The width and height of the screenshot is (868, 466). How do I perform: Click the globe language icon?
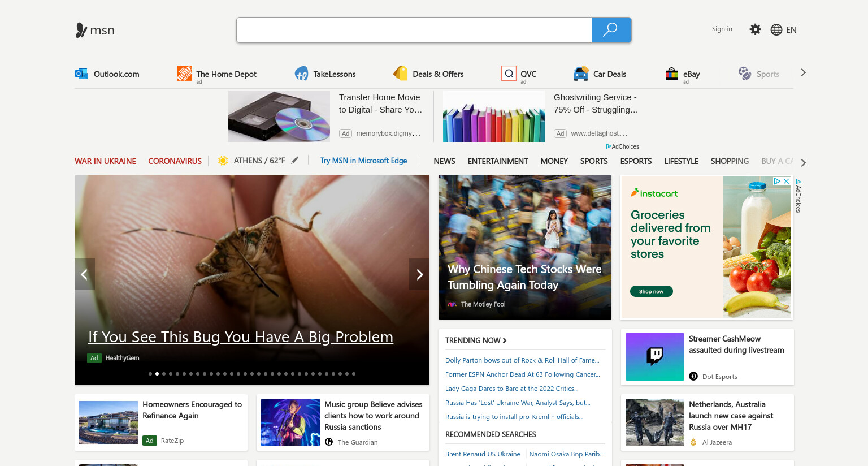[776, 30]
